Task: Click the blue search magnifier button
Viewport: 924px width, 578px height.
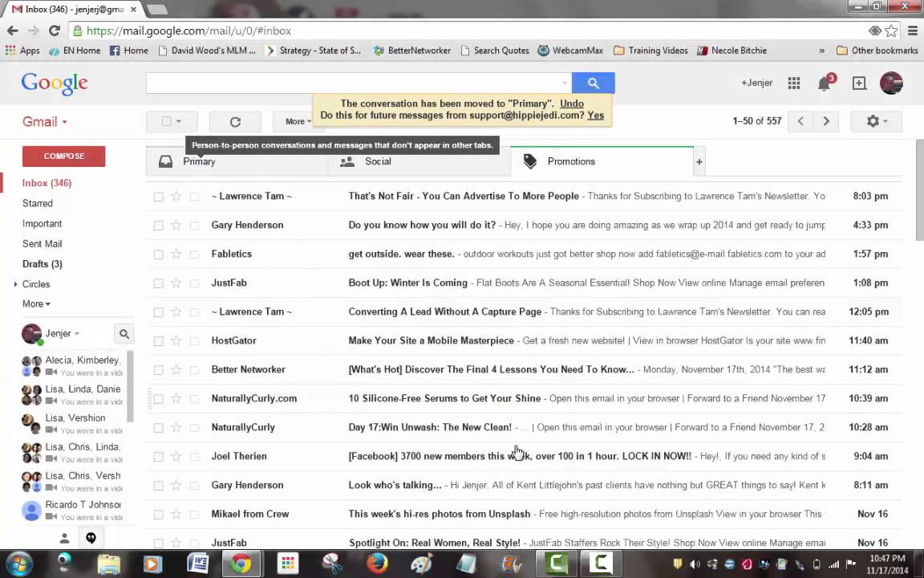Action: point(593,83)
